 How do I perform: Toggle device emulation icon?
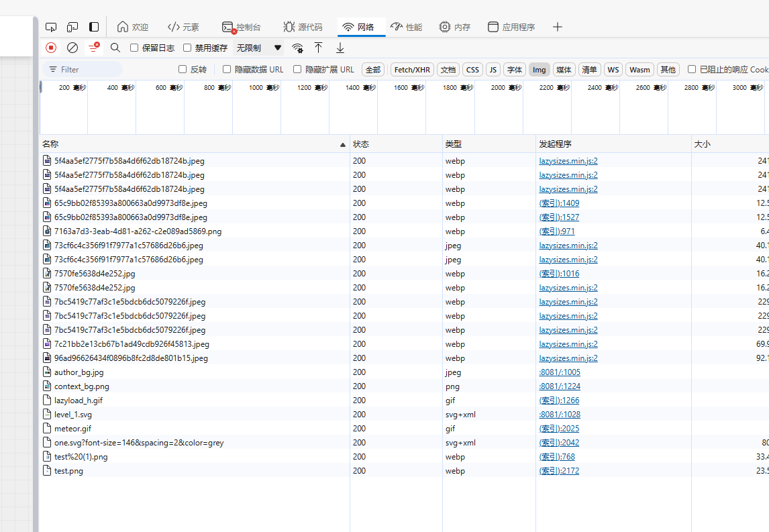coord(72,27)
